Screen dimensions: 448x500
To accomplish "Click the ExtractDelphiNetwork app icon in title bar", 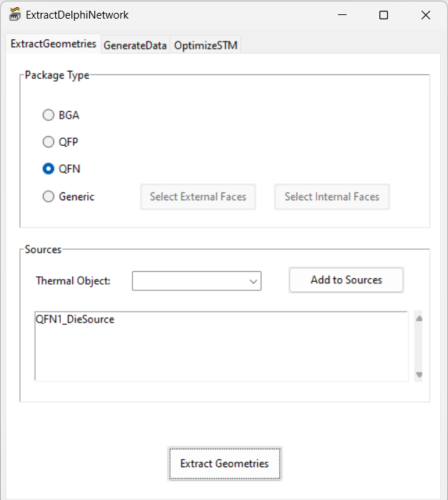I will (x=14, y=14).
